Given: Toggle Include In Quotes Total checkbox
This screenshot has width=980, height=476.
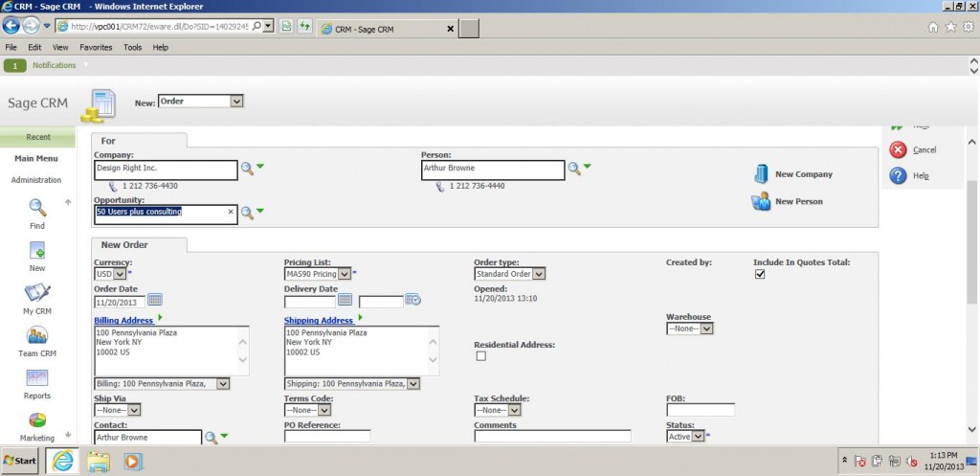Looking at the screenshot, I should (760, 274).
